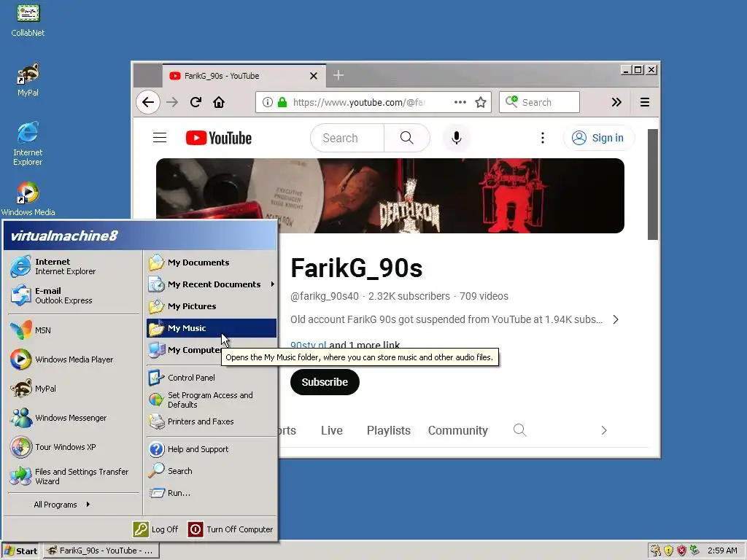Click the red shield tray icon
The image size is (747, 560).
[x=682, y=551]
